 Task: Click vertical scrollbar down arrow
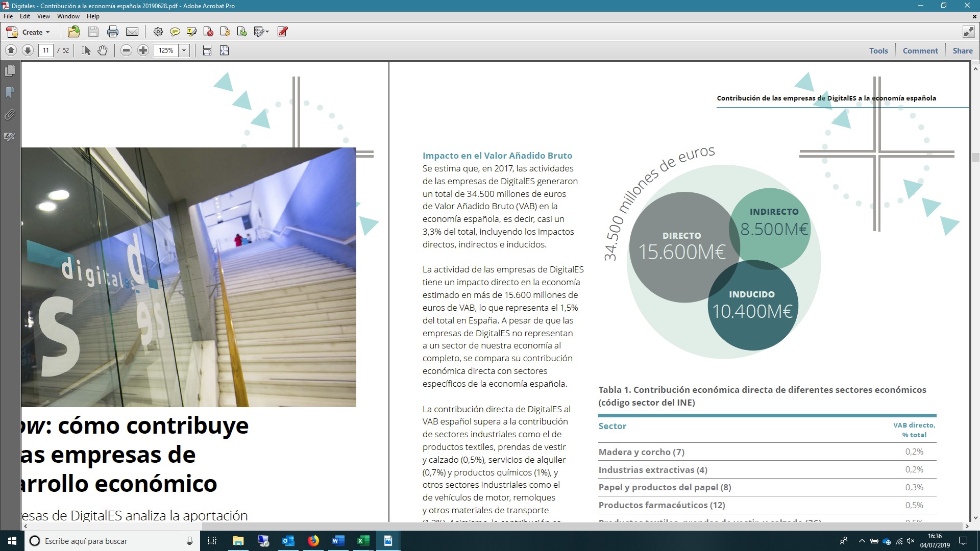[975, 518]
